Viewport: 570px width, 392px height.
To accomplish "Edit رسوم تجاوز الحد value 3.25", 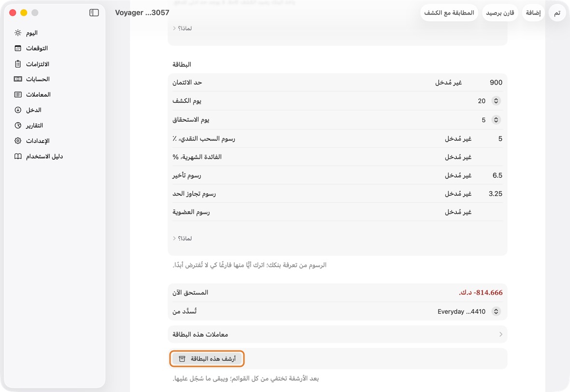I will [496, 194].
